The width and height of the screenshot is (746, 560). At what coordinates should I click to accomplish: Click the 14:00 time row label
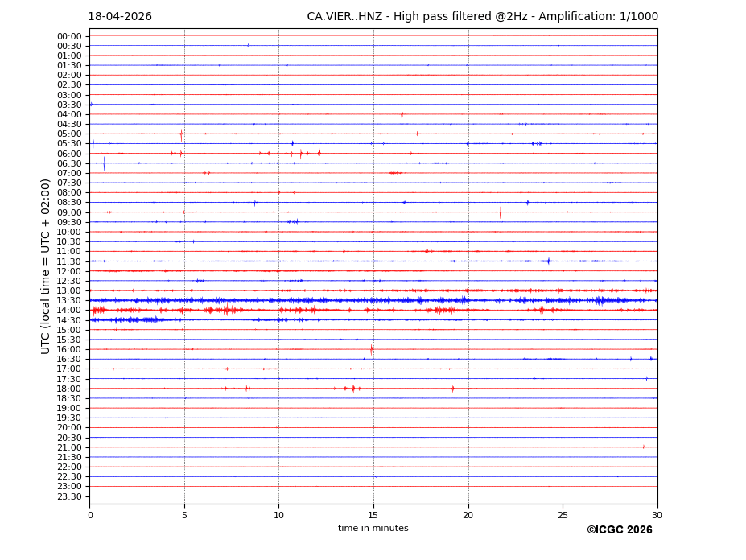(69, 311)
